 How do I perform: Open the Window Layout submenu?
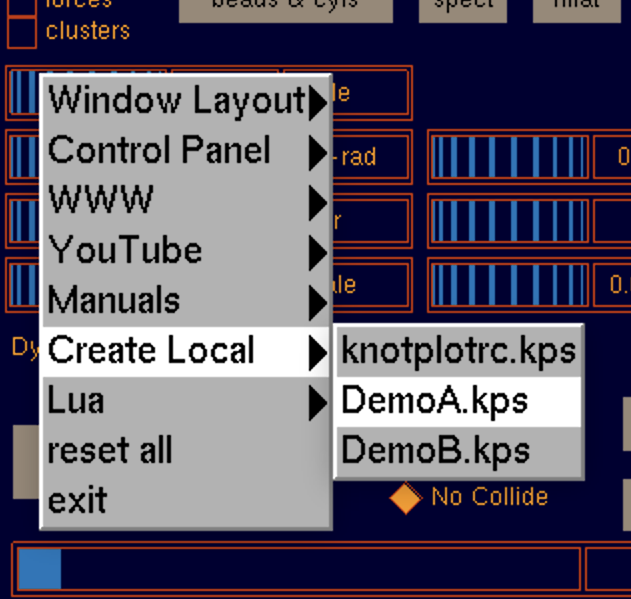[187, 101]
